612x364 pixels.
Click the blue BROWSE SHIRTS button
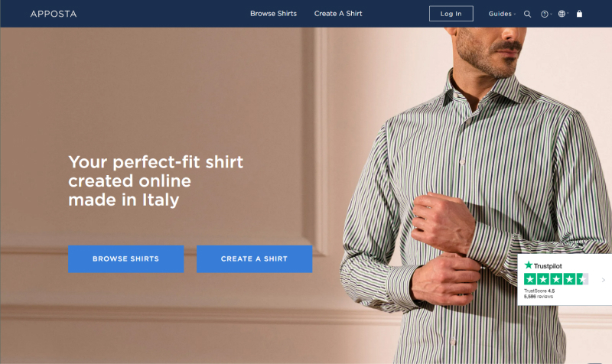coord(126,258)
